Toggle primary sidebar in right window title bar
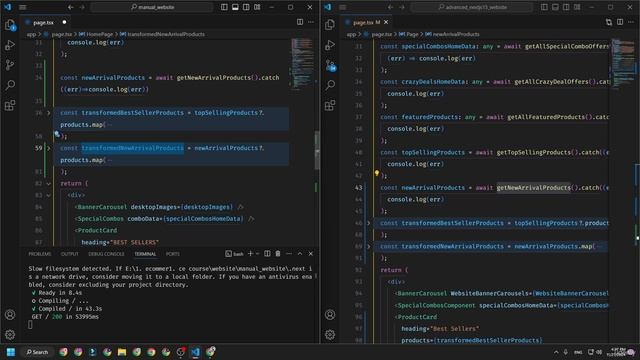 point(544,7)
